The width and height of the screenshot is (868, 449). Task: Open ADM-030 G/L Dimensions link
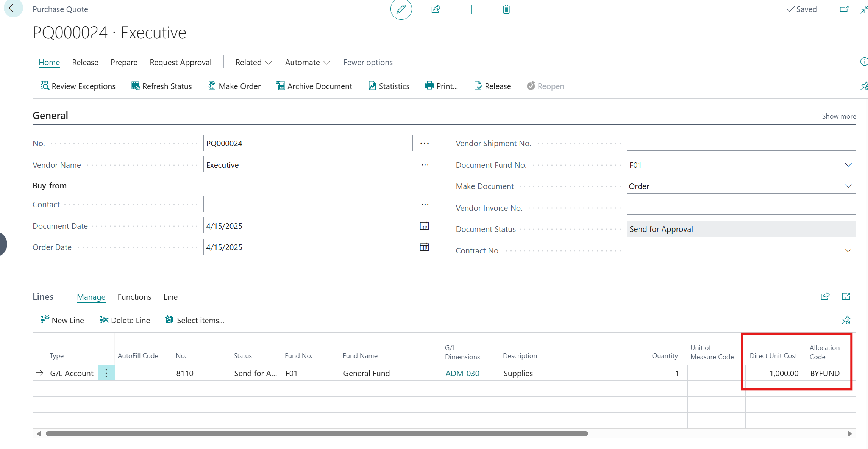tap(468, 373)
